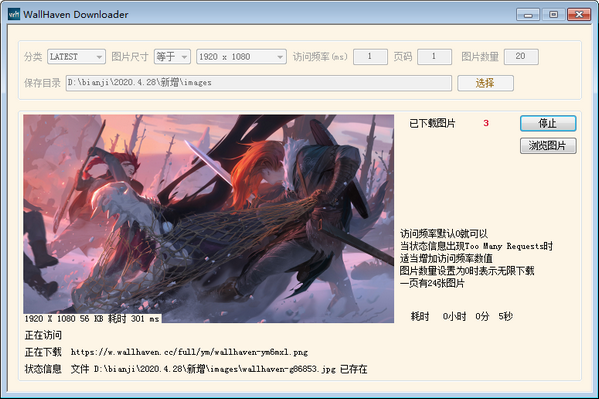Screen dimensions: 599x399
Task: Click the download URL wallhaven-ym6mxl.png text
Action: tap(189, 352)
